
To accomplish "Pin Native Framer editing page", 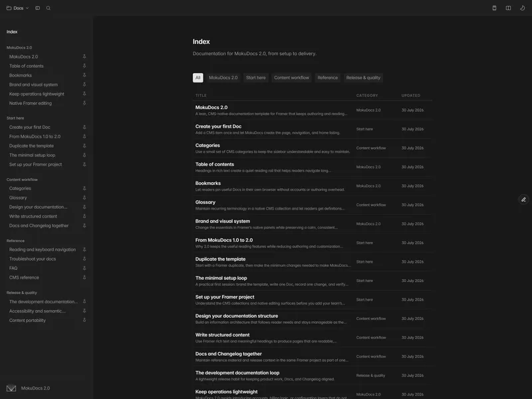I will coord(84,103).
